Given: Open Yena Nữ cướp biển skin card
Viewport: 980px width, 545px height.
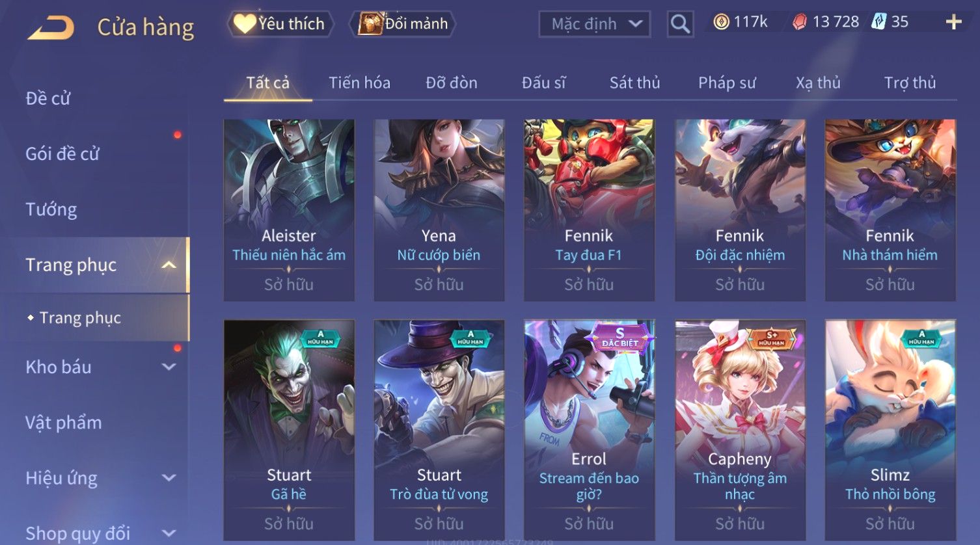Looking at the screenshot, I should pos(439,209).
